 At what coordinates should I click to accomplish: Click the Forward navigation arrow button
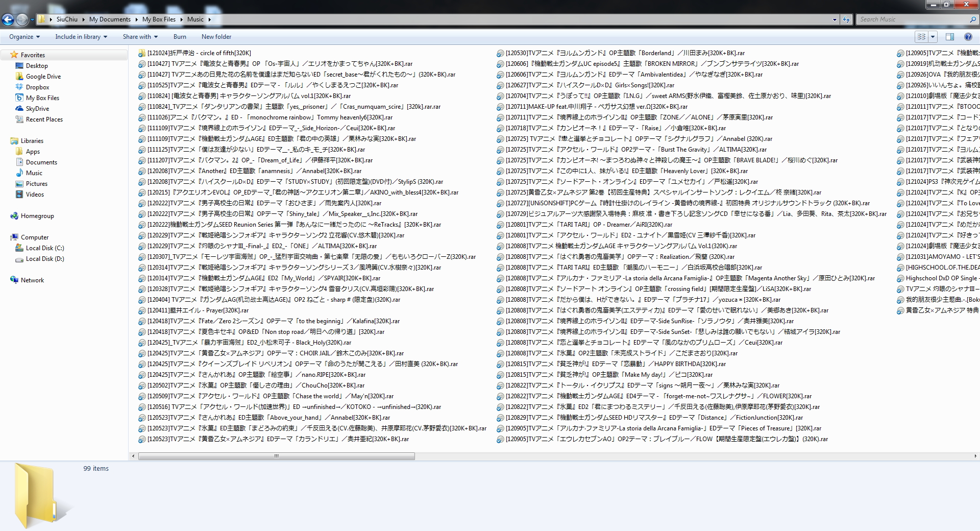(22, 19)
